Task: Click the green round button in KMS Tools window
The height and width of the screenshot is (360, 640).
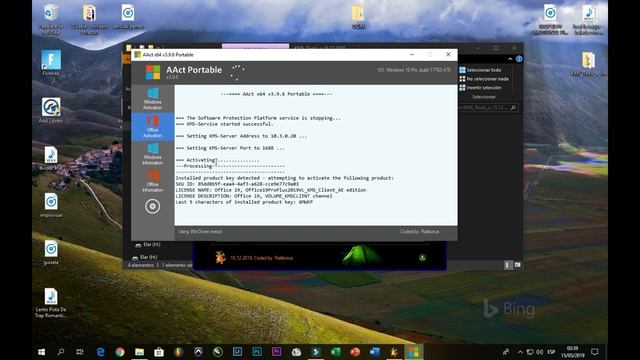Action: click(422, 258)
